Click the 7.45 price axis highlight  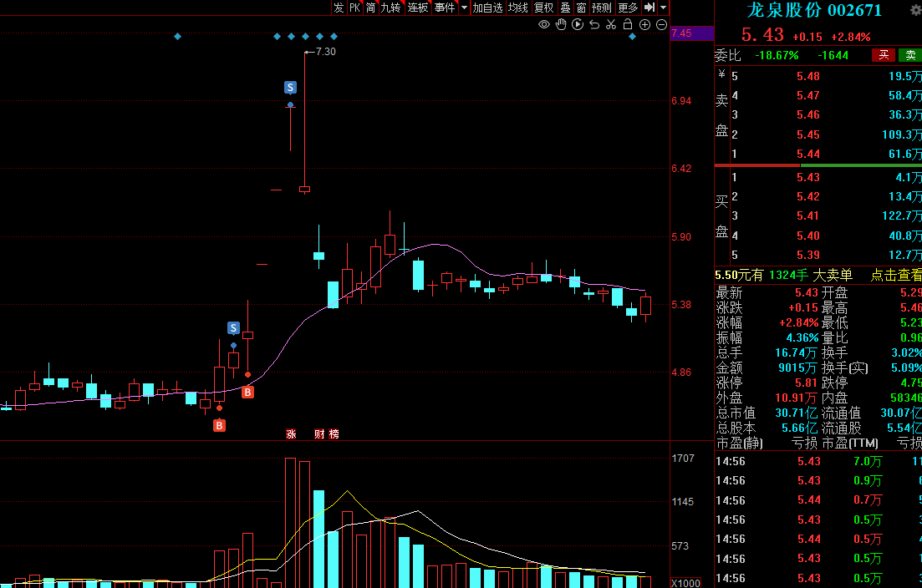coord(692,33)
